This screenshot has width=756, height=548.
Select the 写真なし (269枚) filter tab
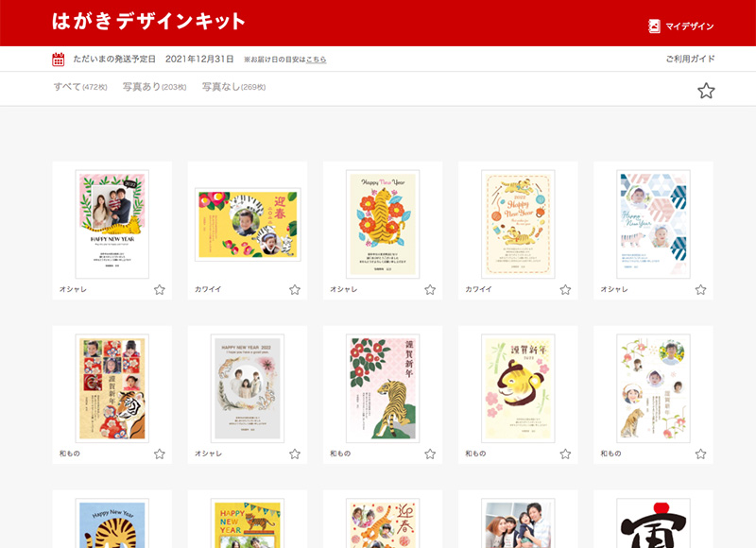point(233,87)
